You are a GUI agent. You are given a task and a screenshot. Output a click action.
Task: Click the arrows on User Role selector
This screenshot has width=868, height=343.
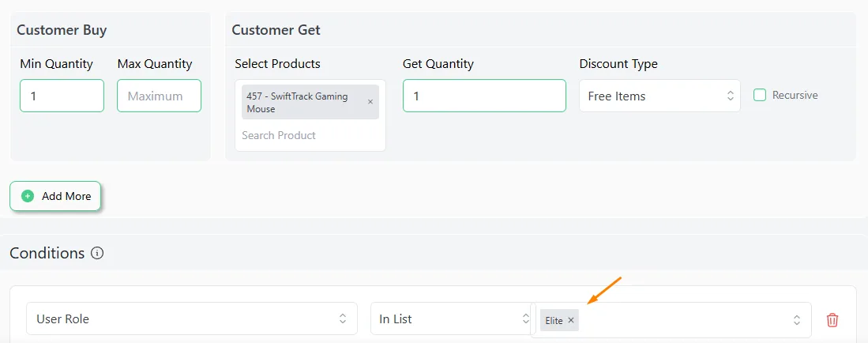(x=343, y=318)
